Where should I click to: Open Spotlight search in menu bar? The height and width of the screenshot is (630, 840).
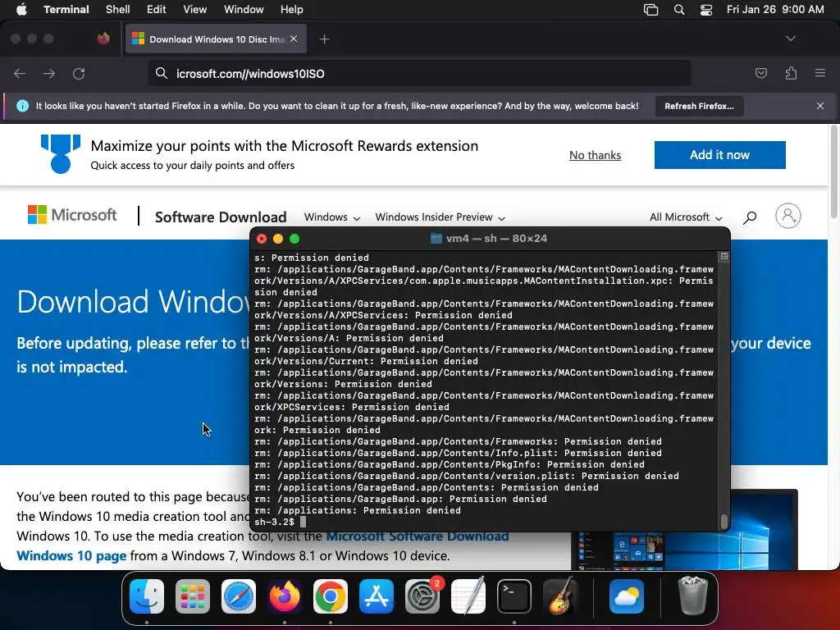pos(678,10)
